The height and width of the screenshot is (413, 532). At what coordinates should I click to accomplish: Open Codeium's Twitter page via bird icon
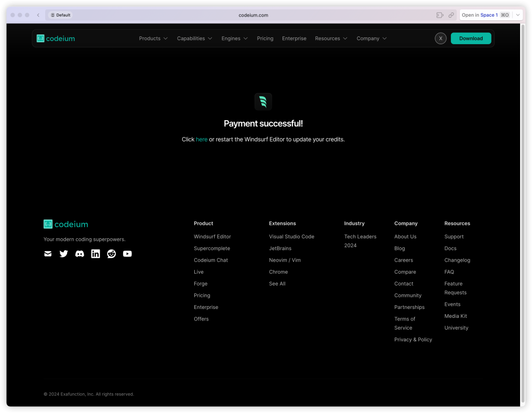(64, 254)
